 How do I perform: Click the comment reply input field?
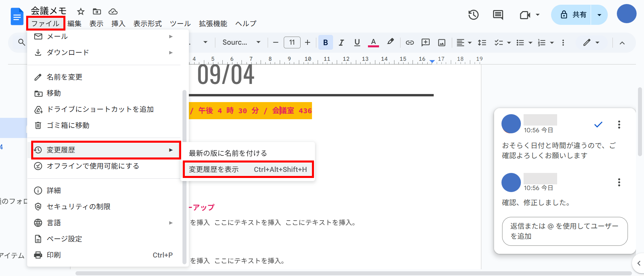click(x=565, y=231)
